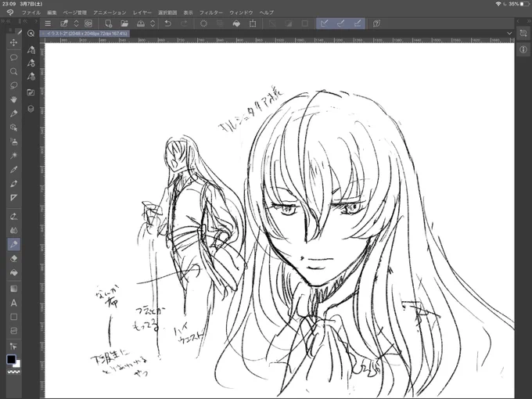The width and height of the screenshot is (532, 399).
Task: Toggle Snap to Grid
Action: [358, 23]
